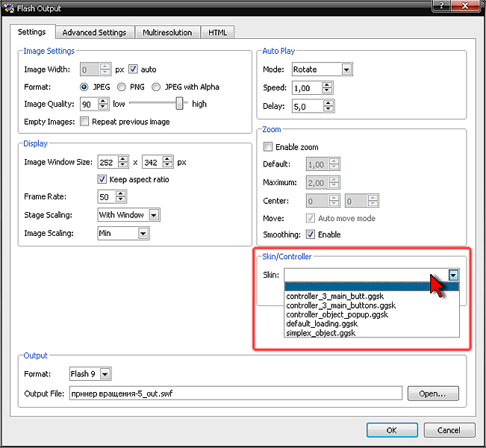Click the Output File path field
Image resolution: width=486 pixels, height=448 pixels.
coord(236,393)
